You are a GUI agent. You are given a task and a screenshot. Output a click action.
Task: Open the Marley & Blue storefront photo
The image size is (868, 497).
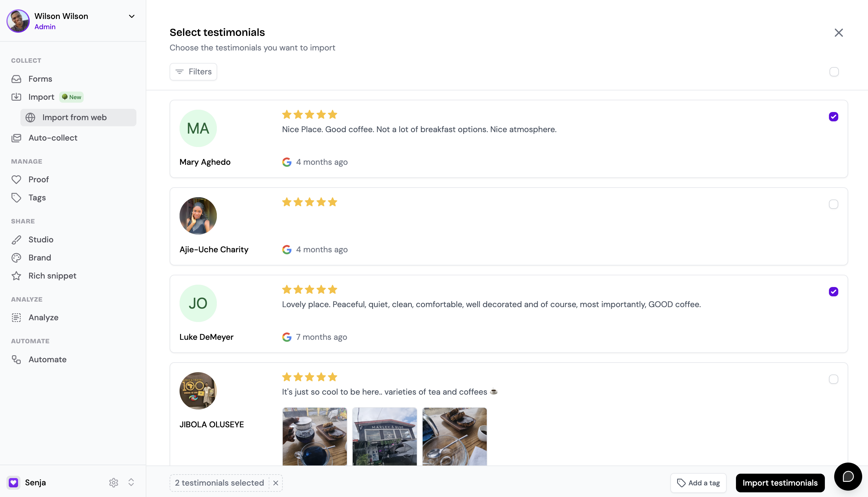coord(384,436)
